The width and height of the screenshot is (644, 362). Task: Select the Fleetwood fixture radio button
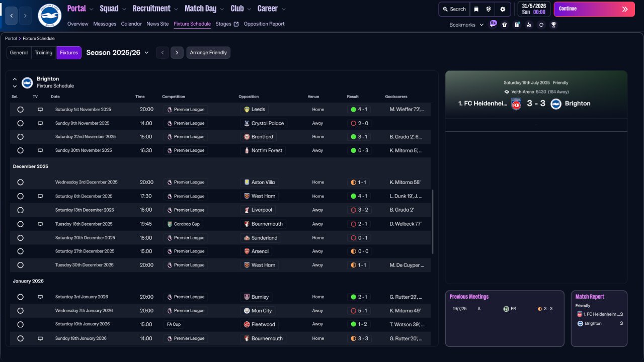pyautogui.click(x=20, y=324)
